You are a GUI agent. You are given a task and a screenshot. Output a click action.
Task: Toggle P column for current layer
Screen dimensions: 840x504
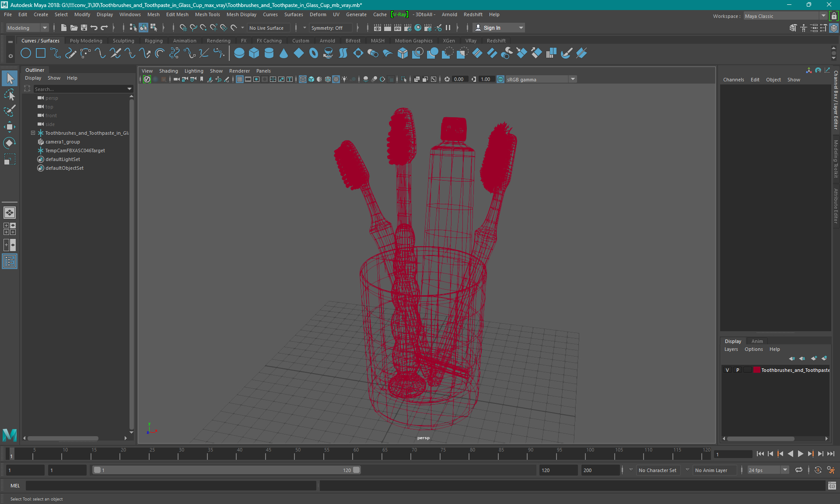[x=737, y=370]
